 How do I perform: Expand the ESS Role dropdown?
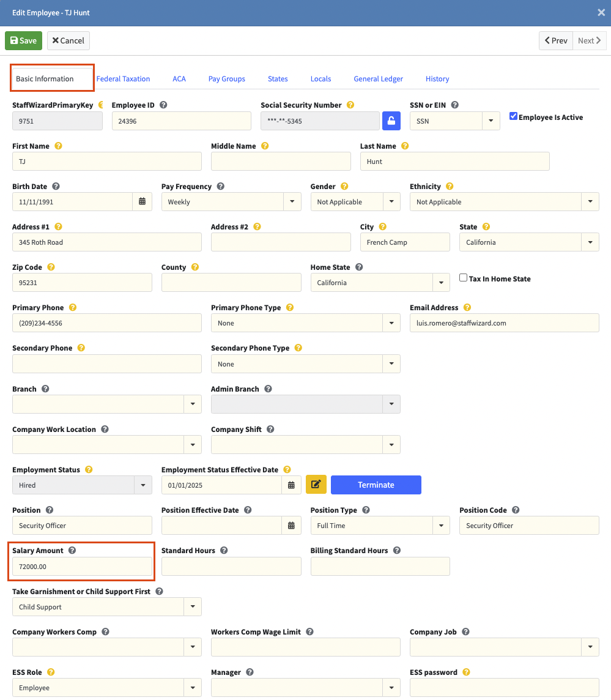click(x=192, y=688)
